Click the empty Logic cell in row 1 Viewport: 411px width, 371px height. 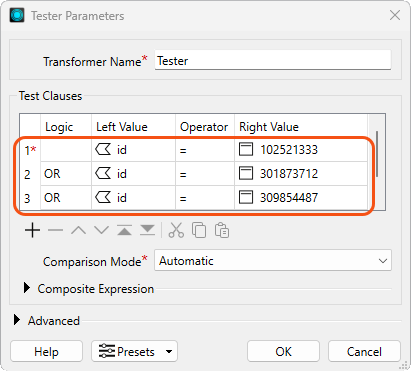(66, 150)
